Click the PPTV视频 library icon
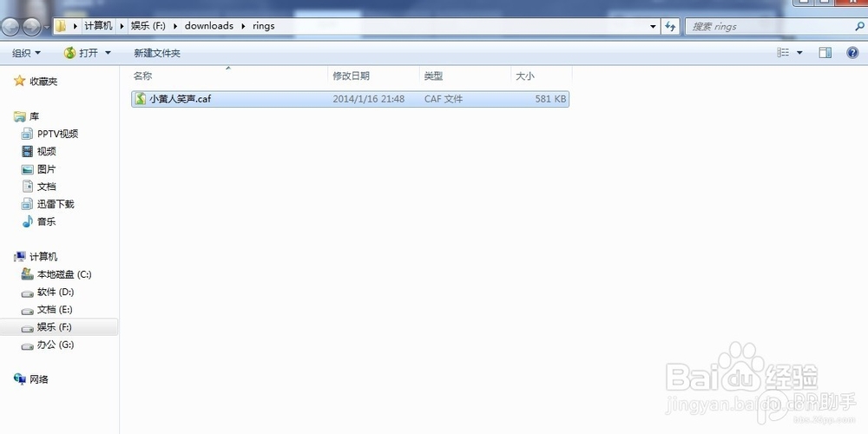Image resolution: width=868 pixels, height=434 pixels. 27,134
